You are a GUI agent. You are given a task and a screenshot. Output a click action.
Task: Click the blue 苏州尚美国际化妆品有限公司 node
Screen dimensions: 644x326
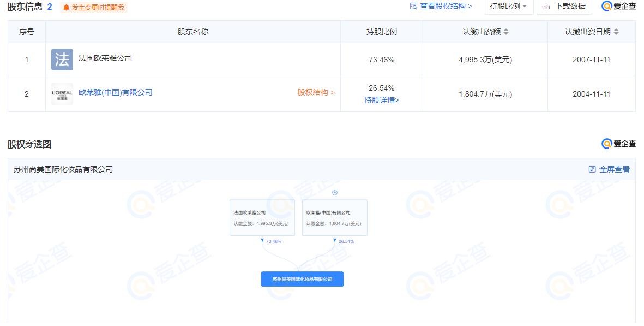point(303,279)
